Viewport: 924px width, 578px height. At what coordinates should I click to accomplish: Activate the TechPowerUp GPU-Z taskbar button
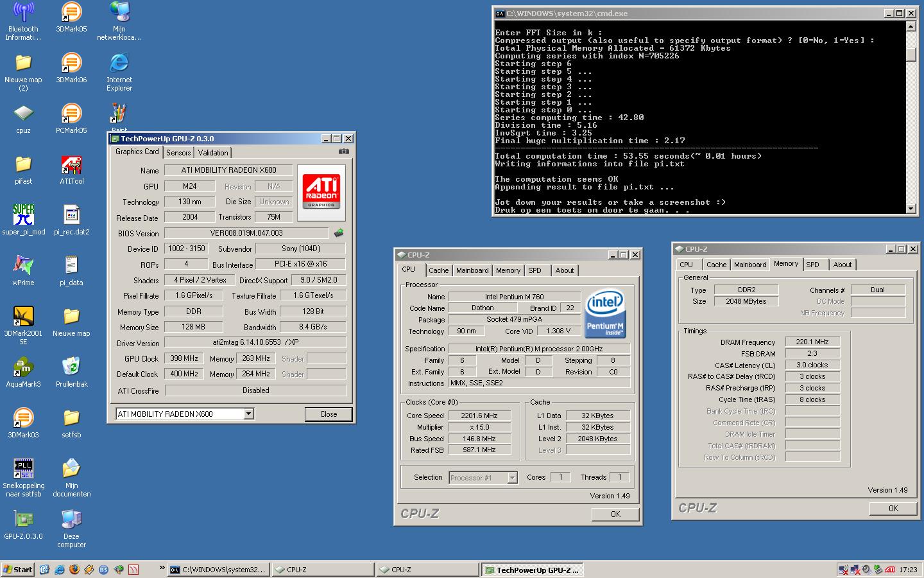[x=533, y=570]
